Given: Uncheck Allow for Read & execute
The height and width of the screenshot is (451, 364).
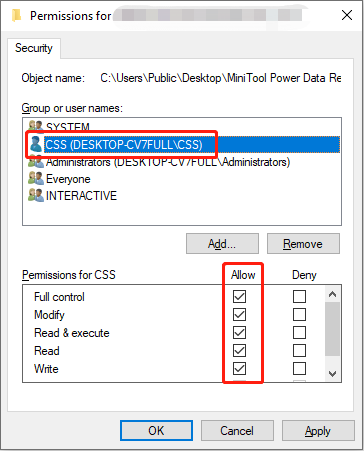Looking at the screenshot, I should coord(239,332).
